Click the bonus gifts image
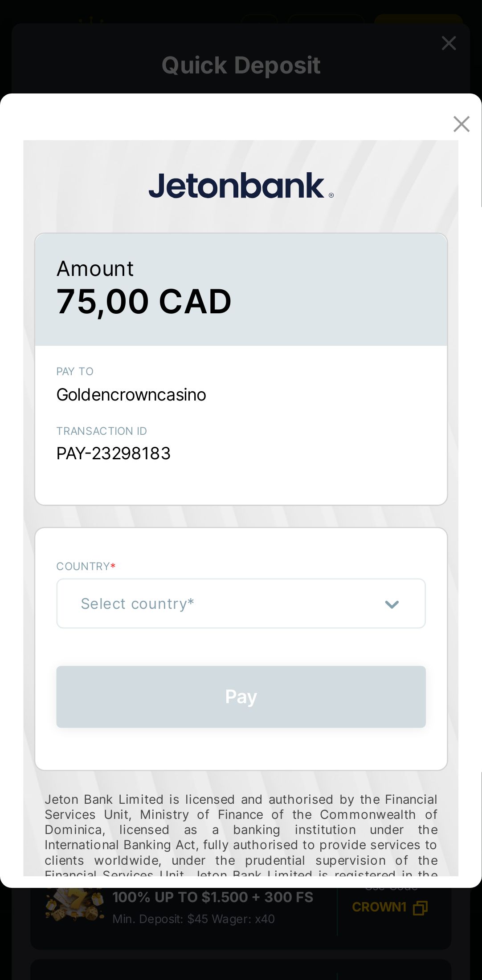Viewport: 482px width, 980px height. point(74,905)
